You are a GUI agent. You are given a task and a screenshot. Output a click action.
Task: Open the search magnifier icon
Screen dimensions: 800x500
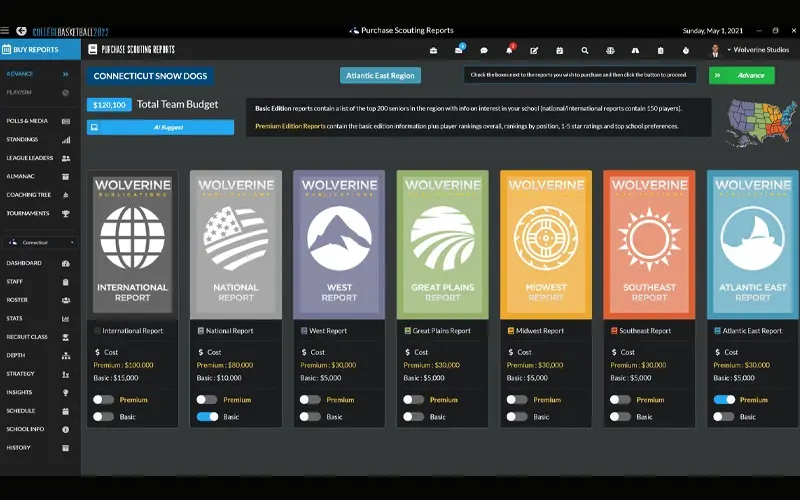tap(585, 50)
